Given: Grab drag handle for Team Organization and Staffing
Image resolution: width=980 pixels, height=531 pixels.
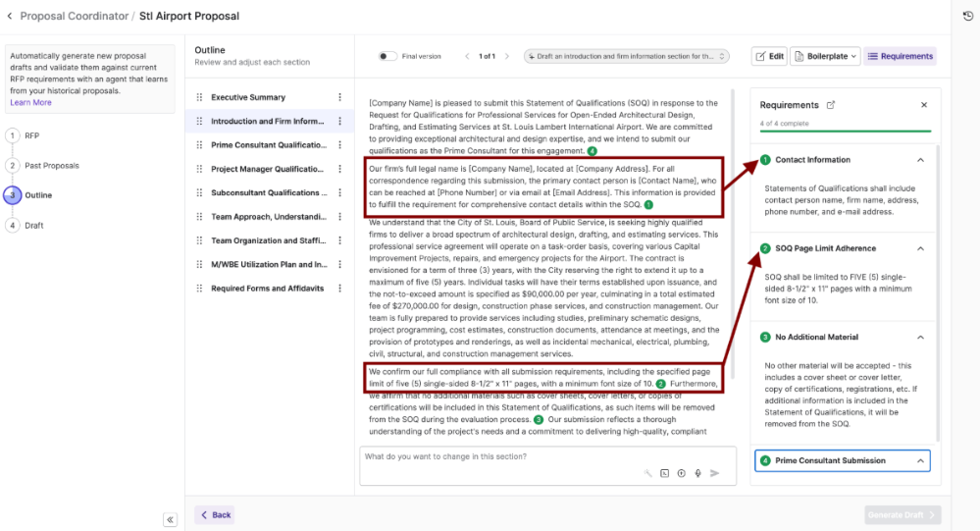Looking at the screenshot, I should [x=199, y=240].
